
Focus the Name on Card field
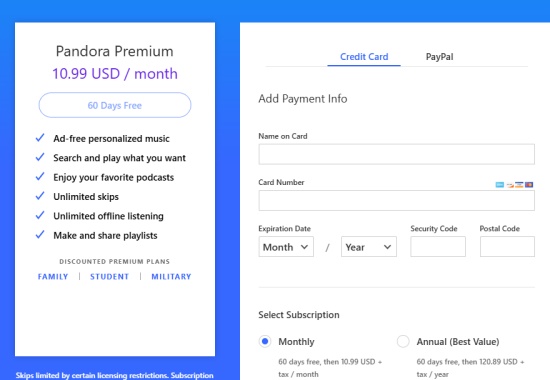pos(396,154)
